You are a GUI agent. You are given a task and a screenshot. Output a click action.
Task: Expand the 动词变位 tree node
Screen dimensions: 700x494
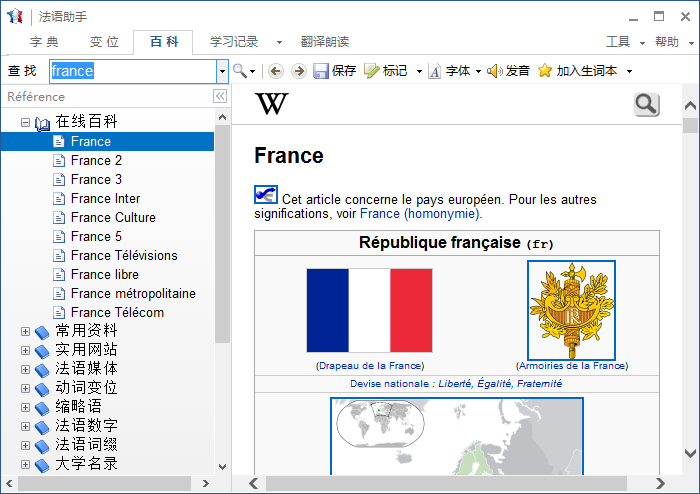[x=25, y=388]
